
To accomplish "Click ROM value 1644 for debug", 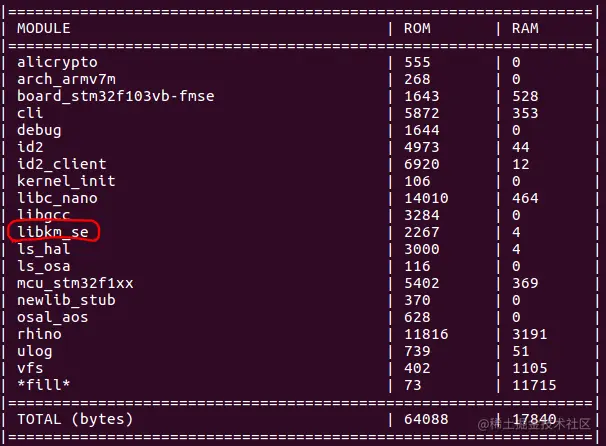I will (422, 130).
